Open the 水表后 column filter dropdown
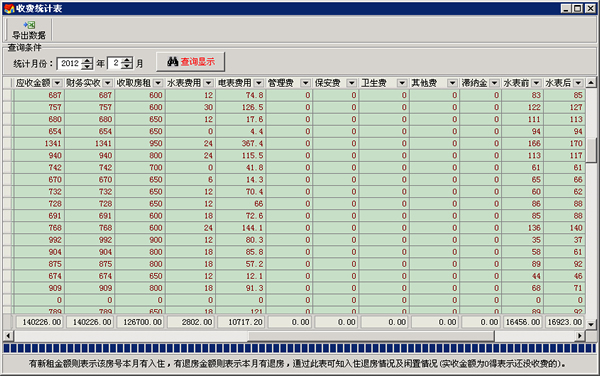 coord(578,83)
